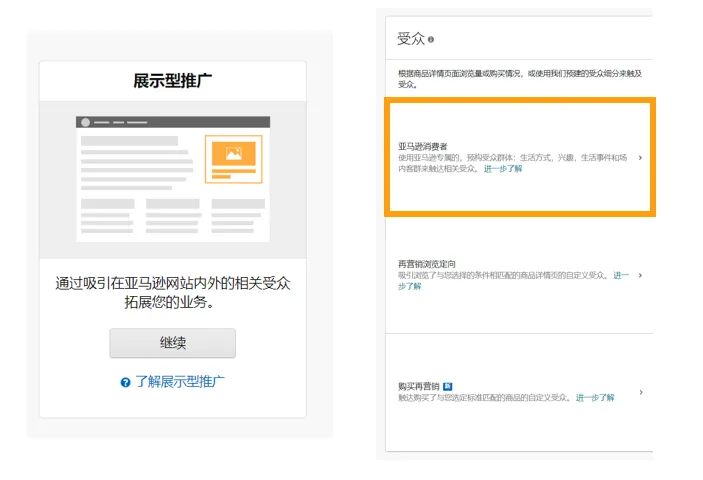Expand the 再营销浏览定向 chevron arrow
Image resolution: width=703 pixels, height=480 pixels.
640,275
